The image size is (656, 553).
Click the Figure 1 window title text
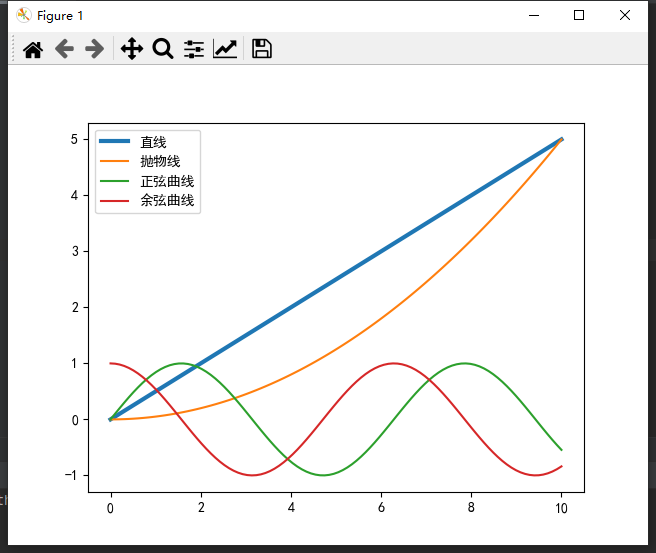tap(60, 16)
